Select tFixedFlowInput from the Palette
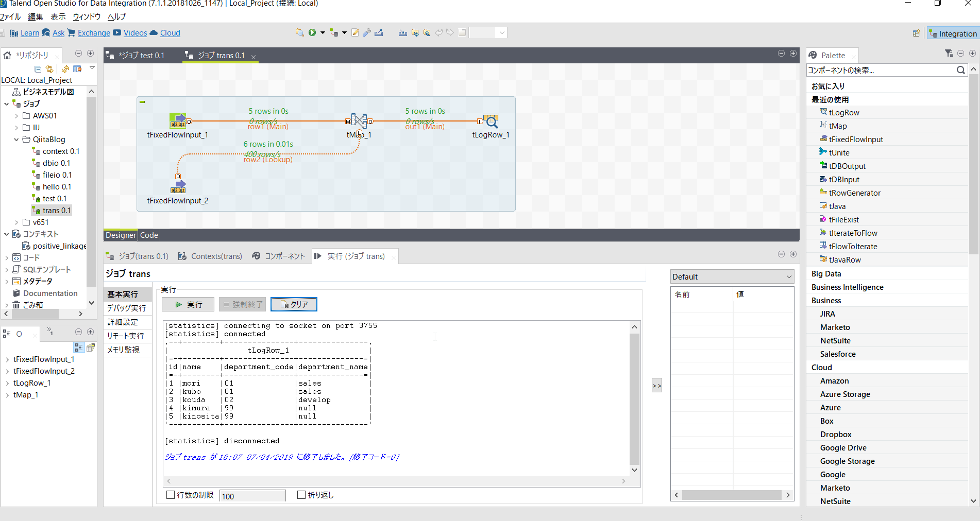Screen dimensions: 980x521 point(855,138)
